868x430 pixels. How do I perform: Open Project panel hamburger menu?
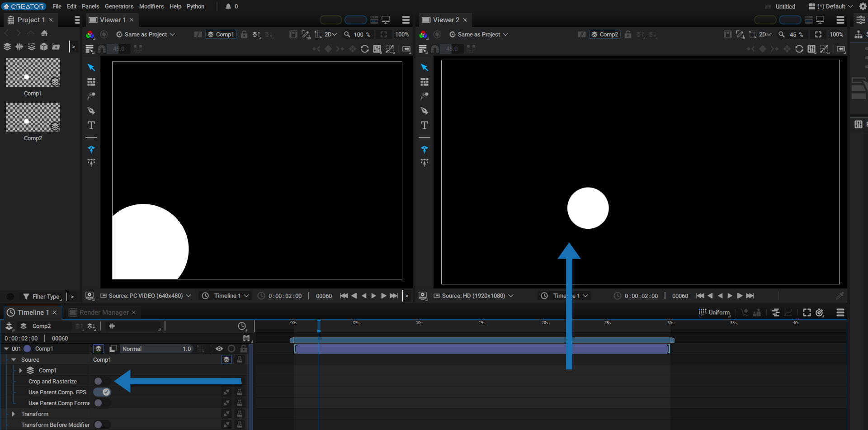point(77,20)
